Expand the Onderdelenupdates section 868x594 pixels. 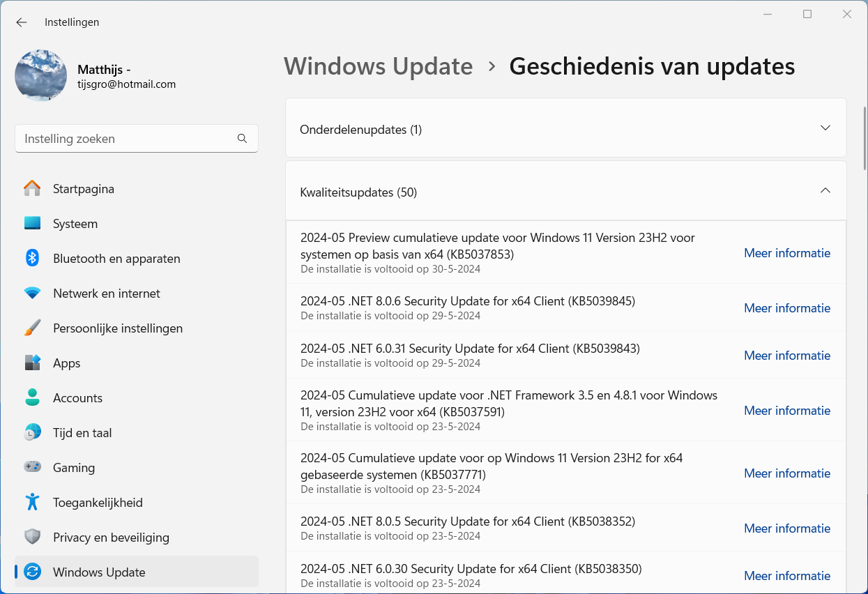pyautogui.click(x=825, y=128)
